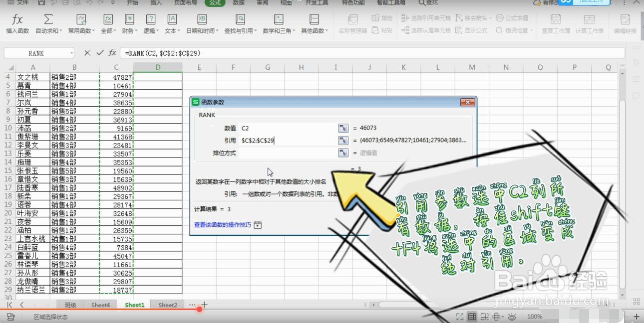This screenshot has width=644, height=323.
Task: Click the confirm checkmark in formula bar
Action: (100, 53)
